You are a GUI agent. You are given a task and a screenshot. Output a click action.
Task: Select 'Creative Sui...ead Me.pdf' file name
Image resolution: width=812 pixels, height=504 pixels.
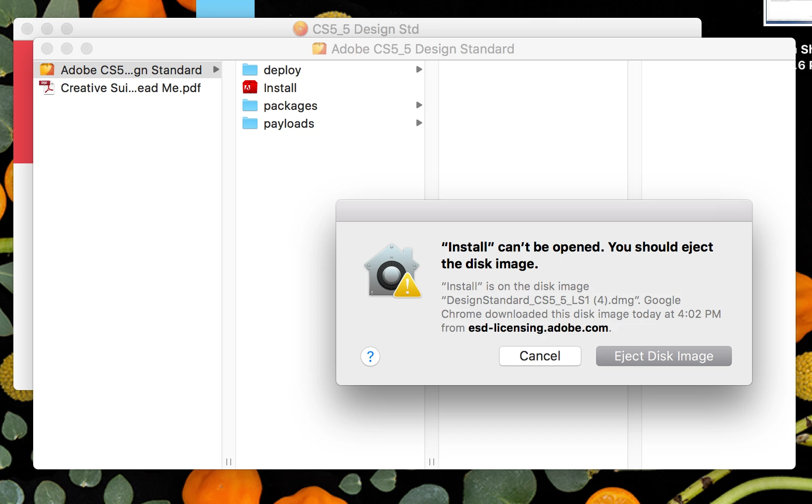(x=131, y=88)
